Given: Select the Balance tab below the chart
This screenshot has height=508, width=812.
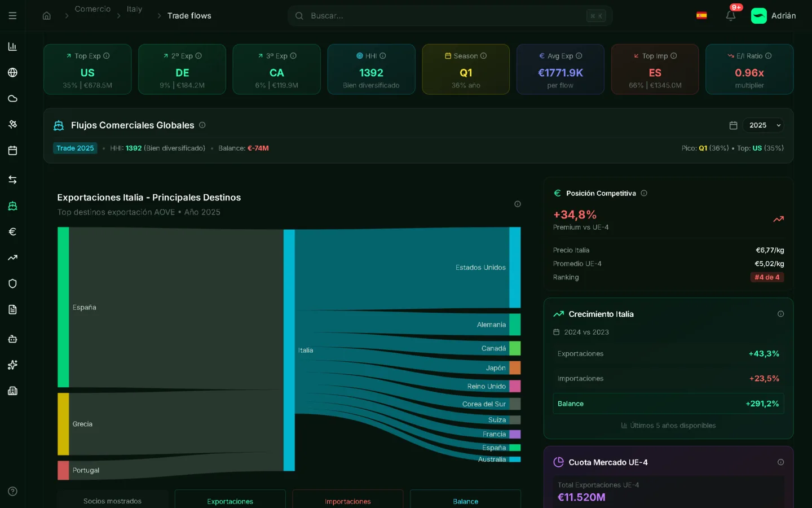Looking at the screenshot, I should point(465,501).
